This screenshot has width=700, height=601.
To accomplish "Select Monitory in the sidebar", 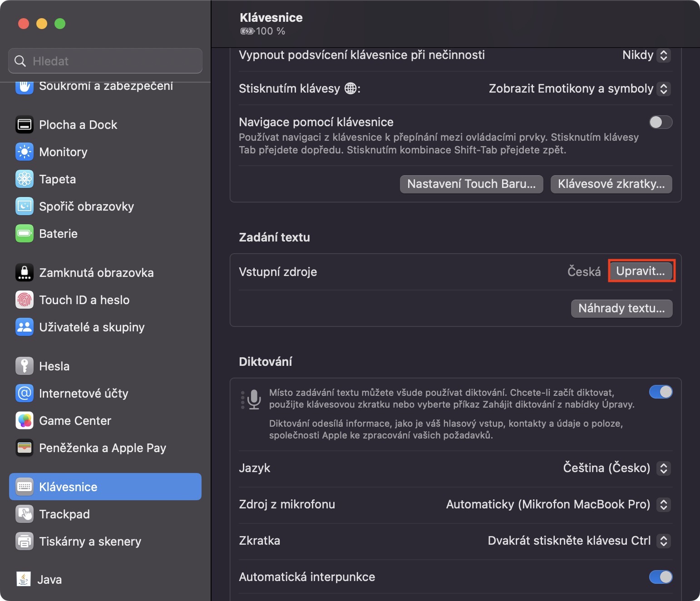I will [x=63, y=152].
